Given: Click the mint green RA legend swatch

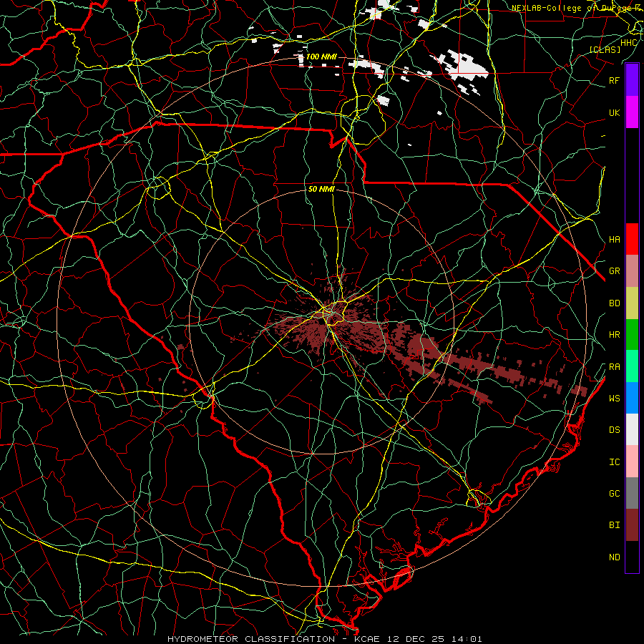Looking at the screenshot, I should 632,366.
